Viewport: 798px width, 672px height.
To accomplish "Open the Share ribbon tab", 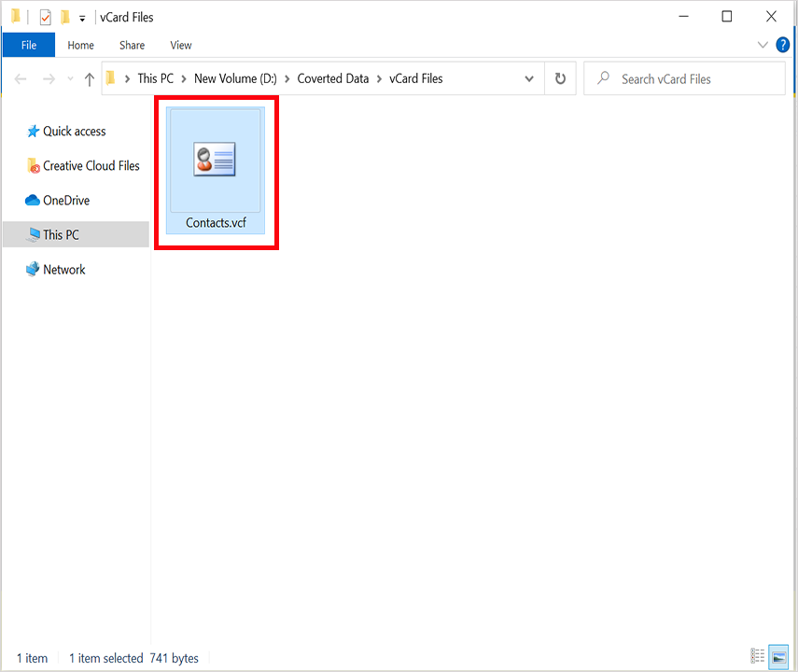I will coord(132,46).
